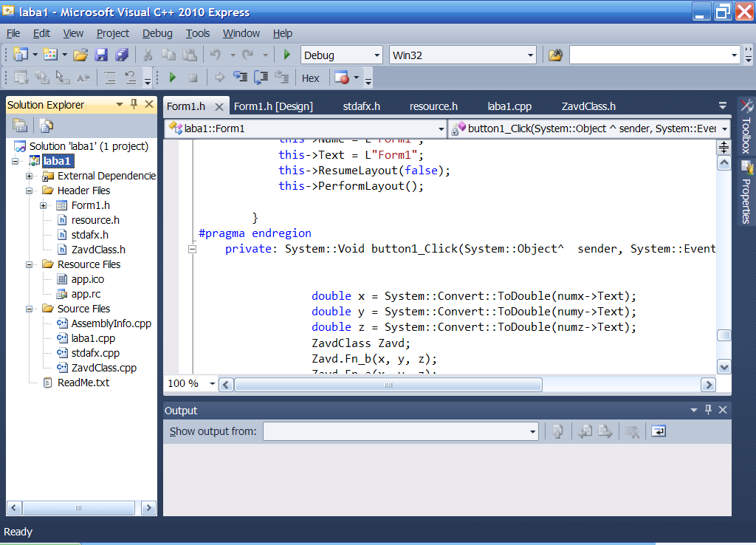Pin the Solution Explorer panel

[x=134, y=104]
